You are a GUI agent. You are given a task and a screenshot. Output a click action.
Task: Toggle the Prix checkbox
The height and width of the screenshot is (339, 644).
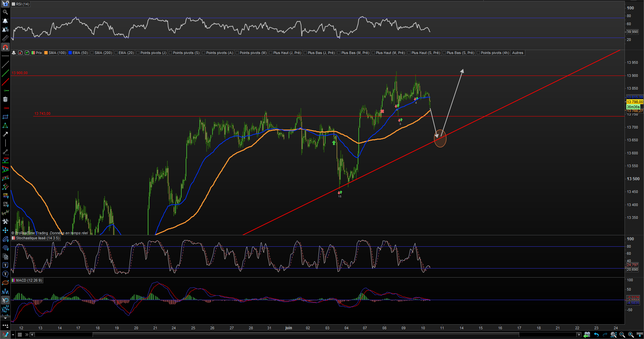[33, 53]
